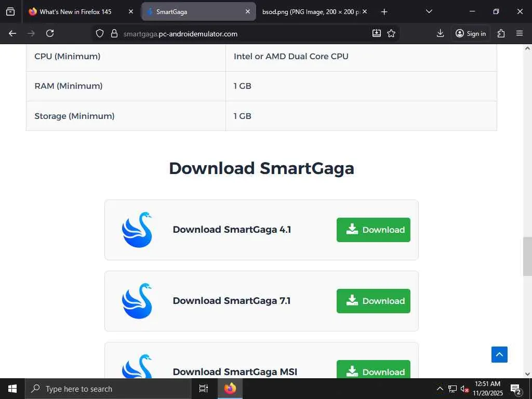This screenshot has height=399, width=532.
Task: Bookmark this page with star icon
Action: (391, 33)
